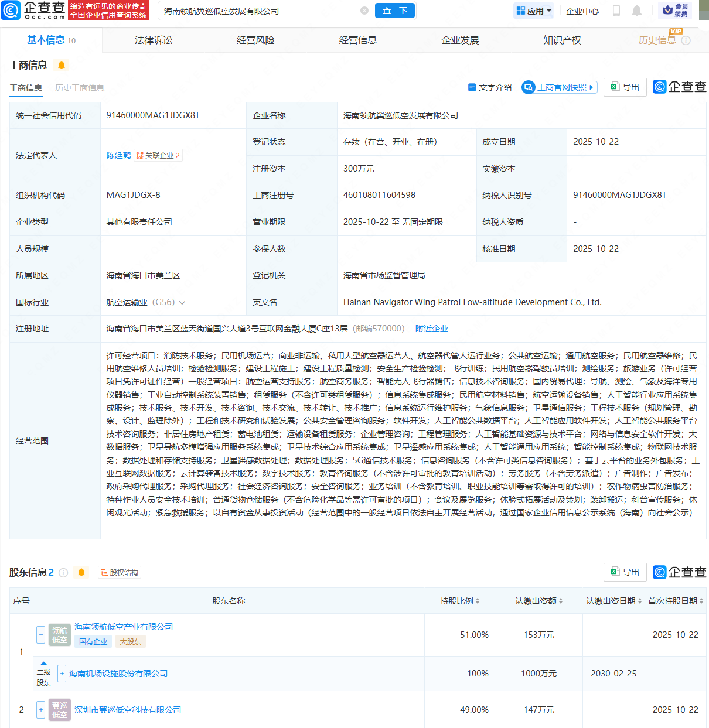Image resolution: width=709 pixels, height=728 pixels.
Task: Open legal representative 陈廷鹤 profile link
Action: [x=119, y=155]
